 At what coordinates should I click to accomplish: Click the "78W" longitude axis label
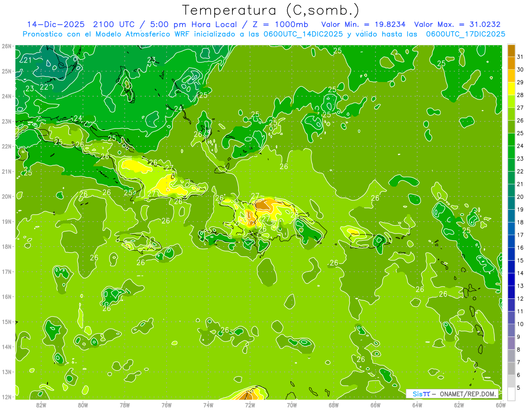pyautogui.click(x=125, y=404)
